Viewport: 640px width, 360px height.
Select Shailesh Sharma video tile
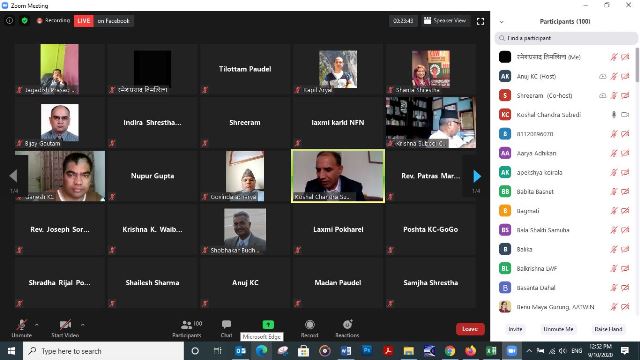[153, 283]
